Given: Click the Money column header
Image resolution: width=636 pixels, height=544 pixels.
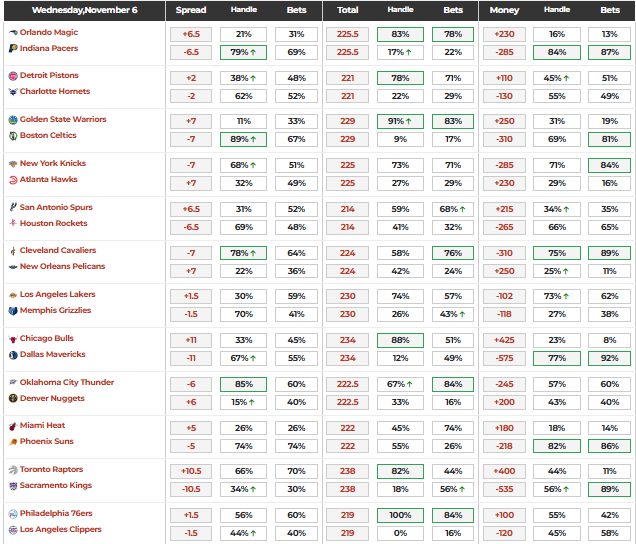Looking at the screenshot, I should pos(504,10).
